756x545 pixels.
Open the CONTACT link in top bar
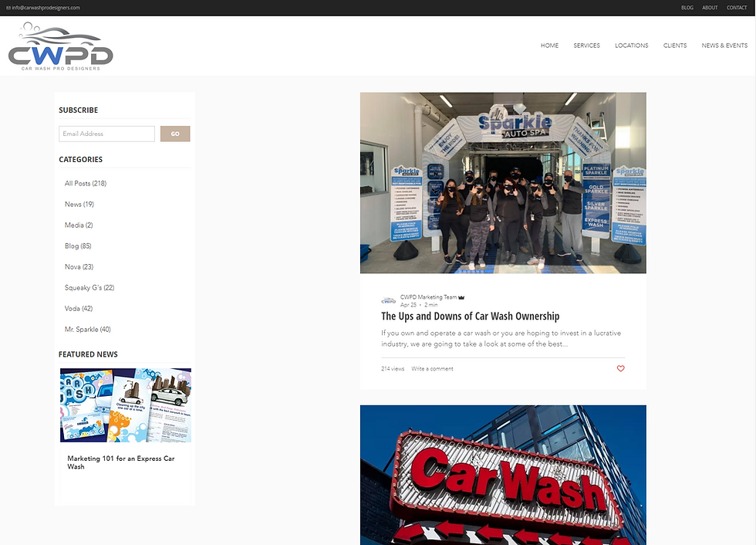[x=737, y=8]
